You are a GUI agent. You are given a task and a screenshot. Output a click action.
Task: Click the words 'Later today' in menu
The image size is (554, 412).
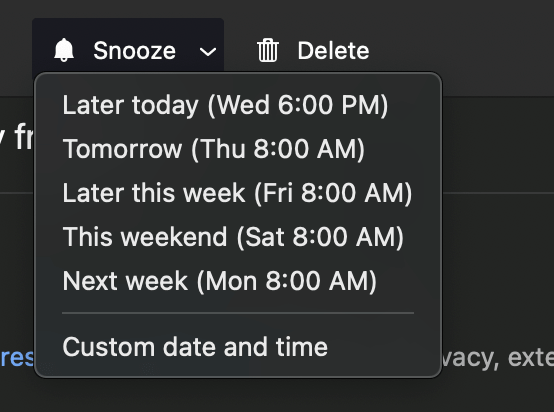pyautogui.click(x=130, y=106)
